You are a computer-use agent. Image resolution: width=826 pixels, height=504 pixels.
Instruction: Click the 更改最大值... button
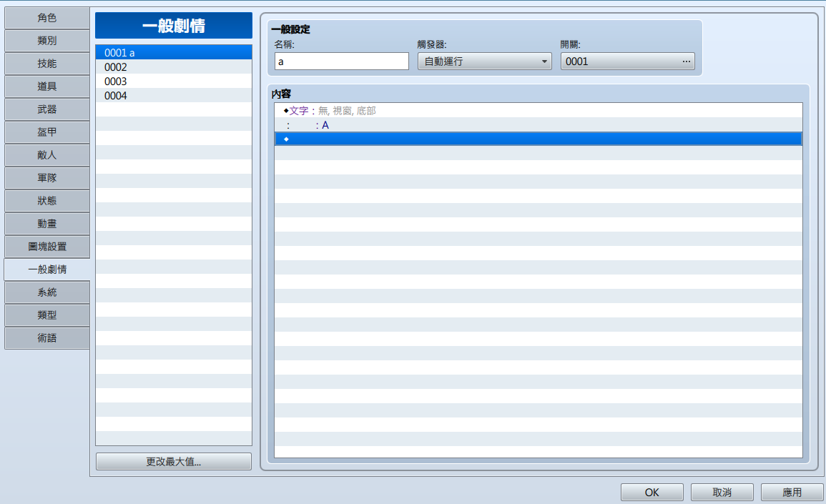[x=174, y=462]
